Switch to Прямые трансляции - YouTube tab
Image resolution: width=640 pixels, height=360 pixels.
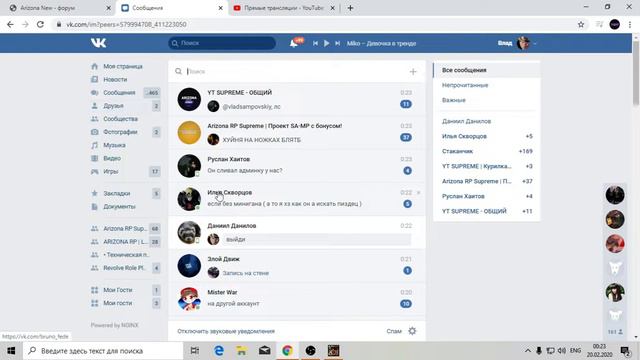[x=284, y=8]
